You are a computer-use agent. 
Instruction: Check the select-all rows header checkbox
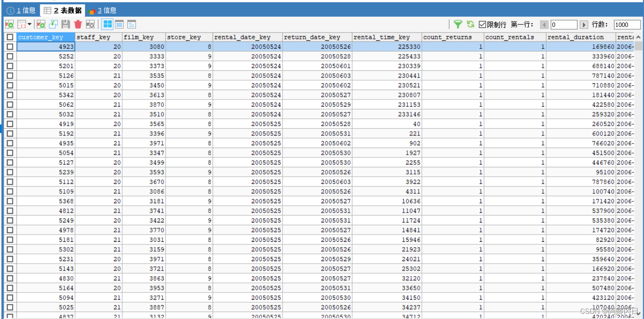(10, 37)
